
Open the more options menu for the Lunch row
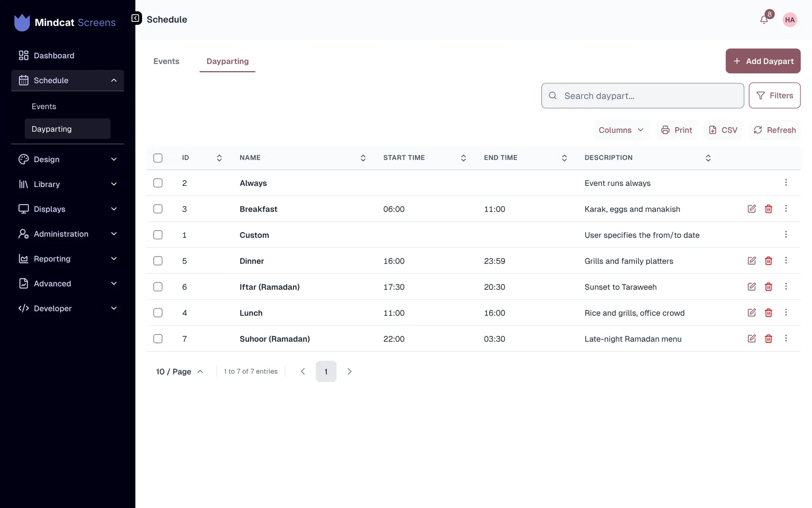tap(786, 312)
